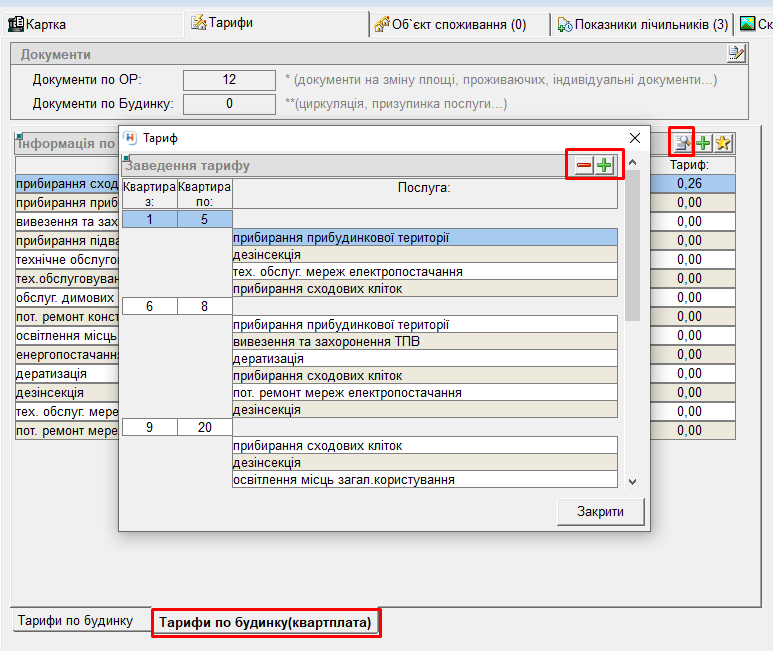Click the Документи по ОР field showing 12
Viewport: 773px width, 651px height.
click(229, 80)
